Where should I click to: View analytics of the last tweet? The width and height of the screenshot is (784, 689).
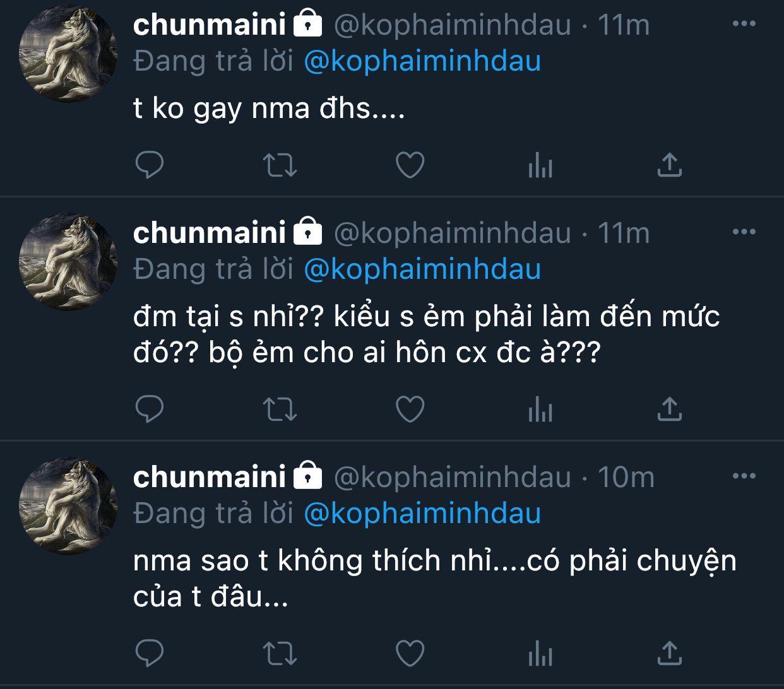click(x=540, y=654)
